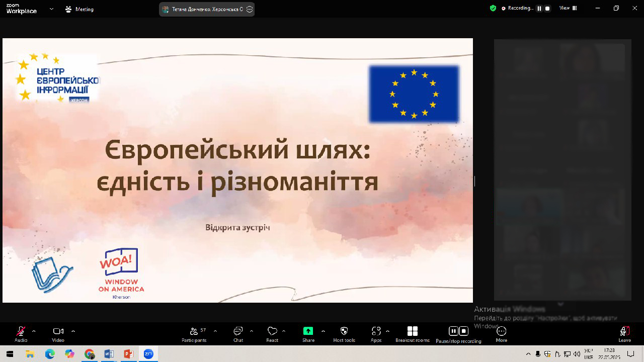Expand the Apps options chevron
This screenshot has height=362, width=644.
pyautogui.click(x=387, y=331)
